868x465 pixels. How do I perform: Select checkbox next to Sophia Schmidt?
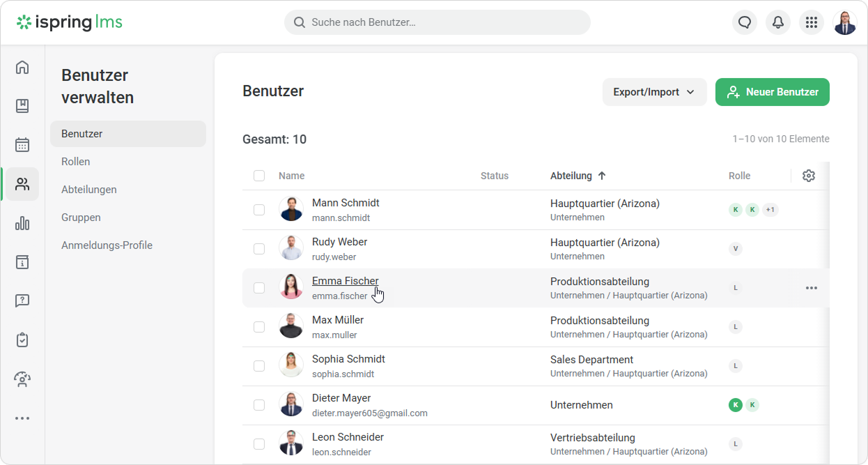point(259,366)
